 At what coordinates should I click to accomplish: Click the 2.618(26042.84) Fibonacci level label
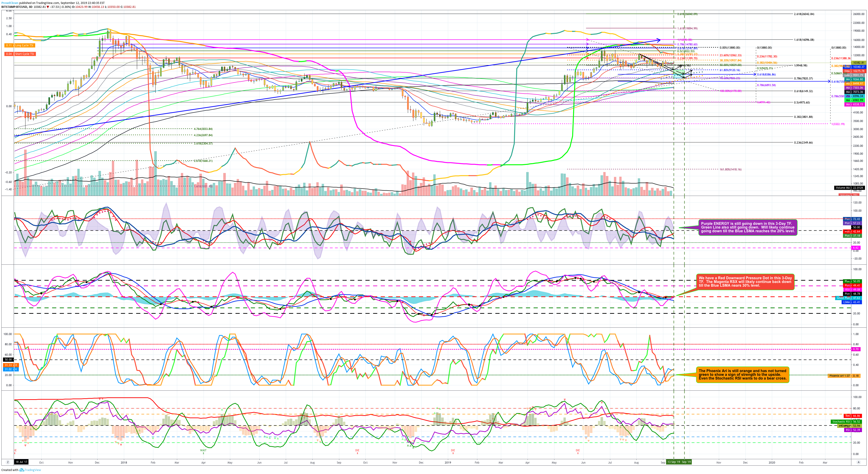pyautogui.click(x=804, y=14)
